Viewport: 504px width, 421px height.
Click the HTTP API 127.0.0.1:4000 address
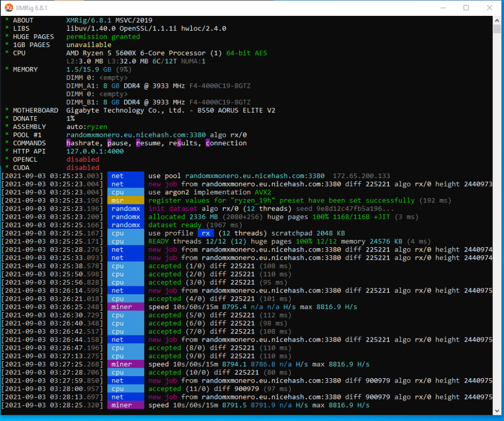tap(95, 151)
